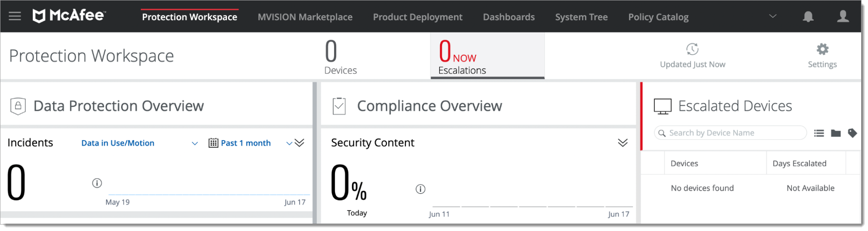Filter escalated devices by folder group
868x231 pixels.
[836, 133]
